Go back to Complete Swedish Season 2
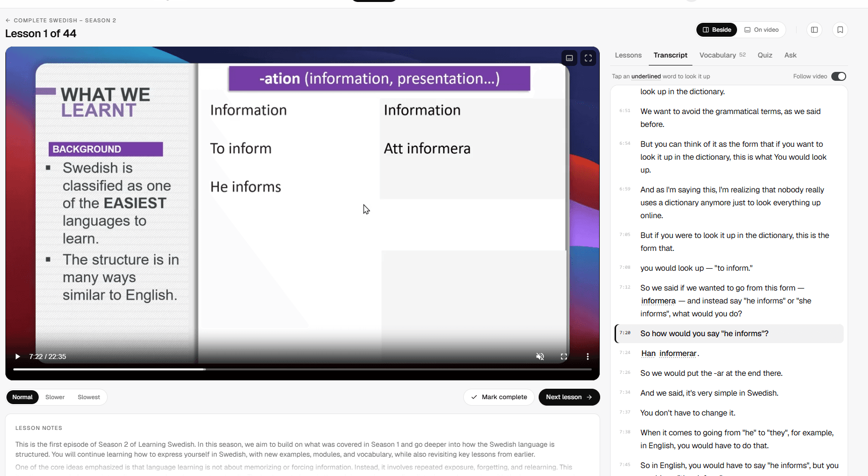 [x=61, y=20]
